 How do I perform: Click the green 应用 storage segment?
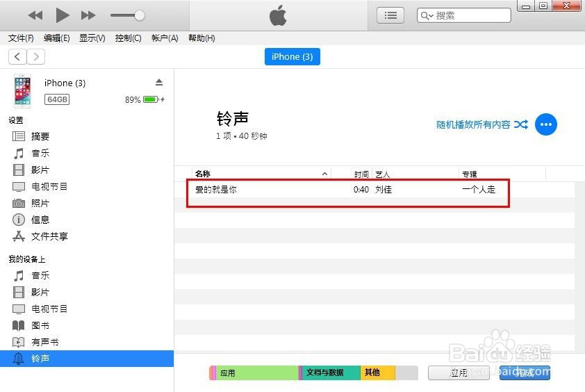(x=257, y=373)
